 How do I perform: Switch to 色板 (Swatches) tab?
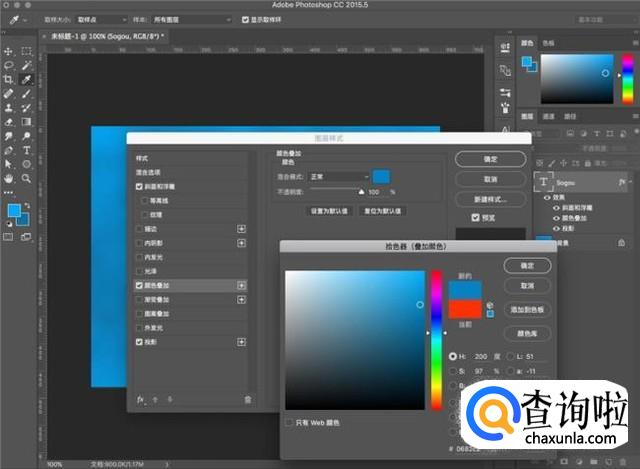pos(548,43)
